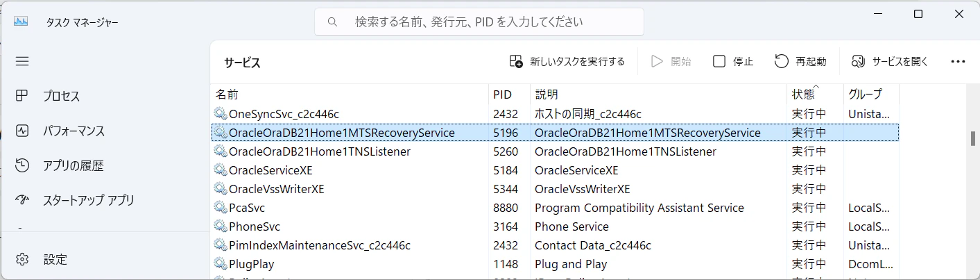Click gear icon beside PlugPlay

(x=221, y=263)
